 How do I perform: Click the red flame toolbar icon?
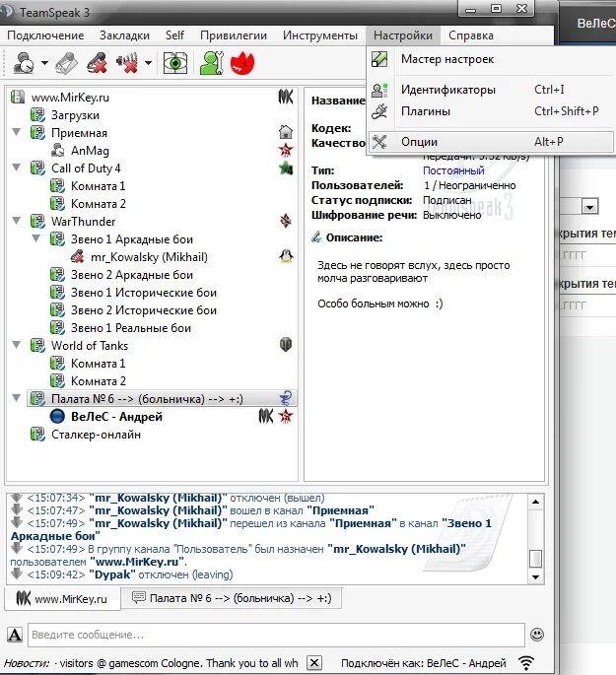[x=242, y=63]
